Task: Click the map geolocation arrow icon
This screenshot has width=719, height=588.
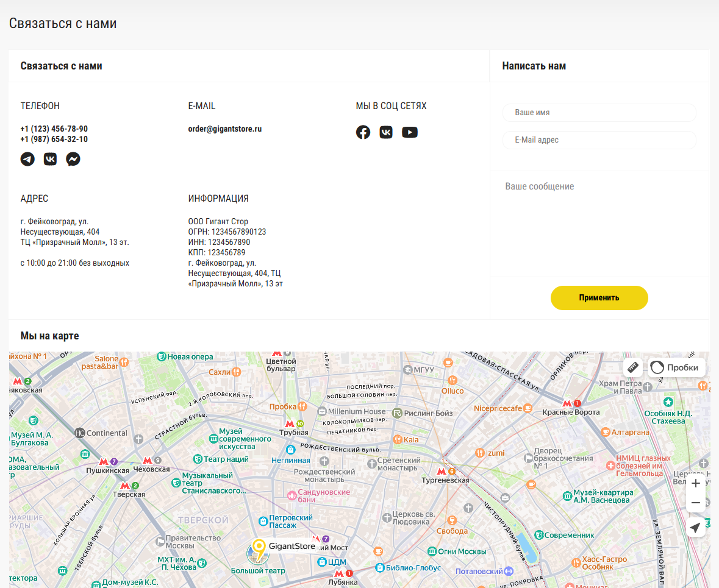Action: click(695, 527)
